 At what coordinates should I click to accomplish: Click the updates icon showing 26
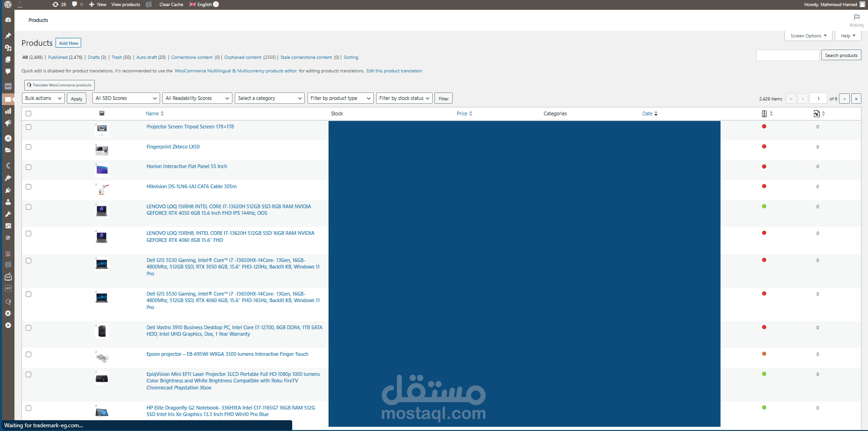(59, 4)
